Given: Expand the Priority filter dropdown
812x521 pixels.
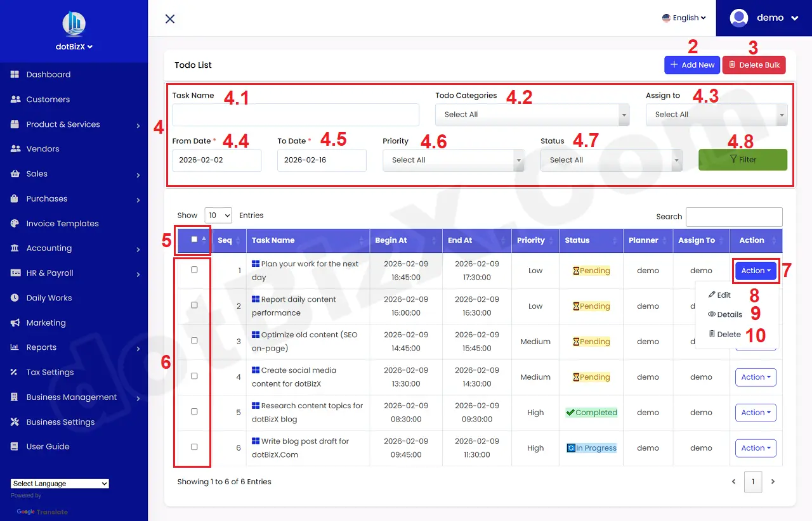Looking at the screenshot, I should 453,160.
